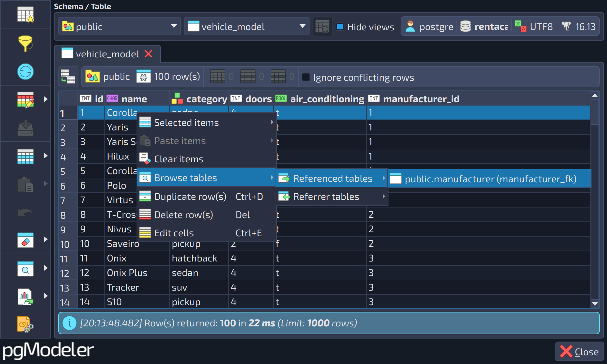Expand the browse tables sidebar arrow
This screenshot has height=364, width=607.
coord(46,268)
